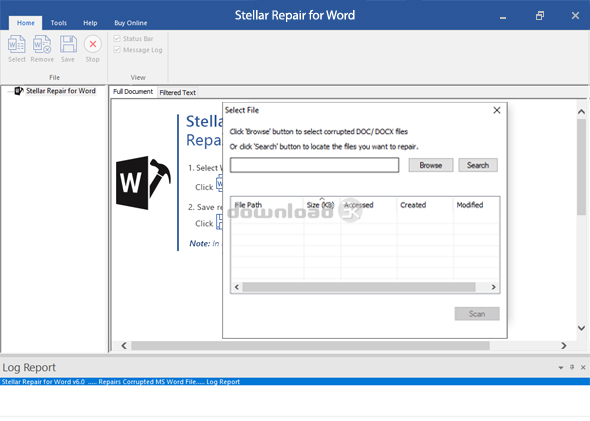
Task: Click document pane scroll right arrow
Action: [563, 345]
